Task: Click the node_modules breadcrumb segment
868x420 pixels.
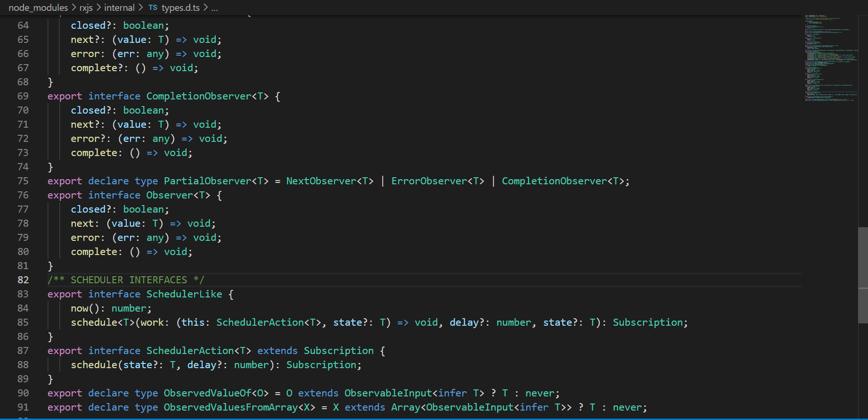Action: 38,8
